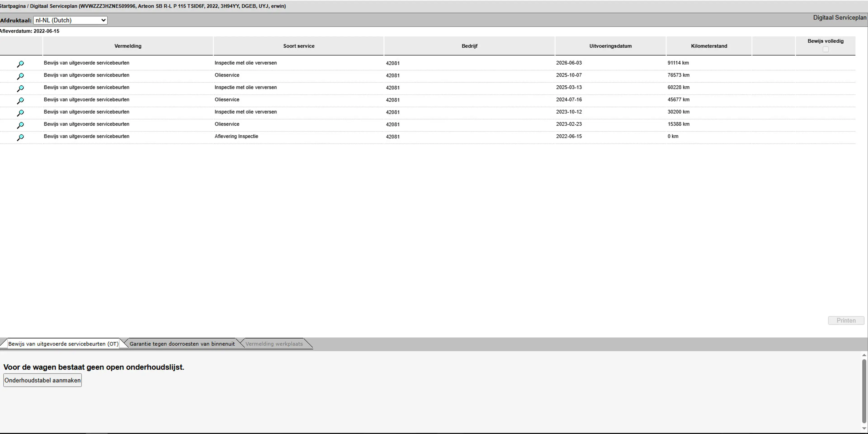
Task: Click the Startpagina breadcrumb link
Action: pos(13,6)
